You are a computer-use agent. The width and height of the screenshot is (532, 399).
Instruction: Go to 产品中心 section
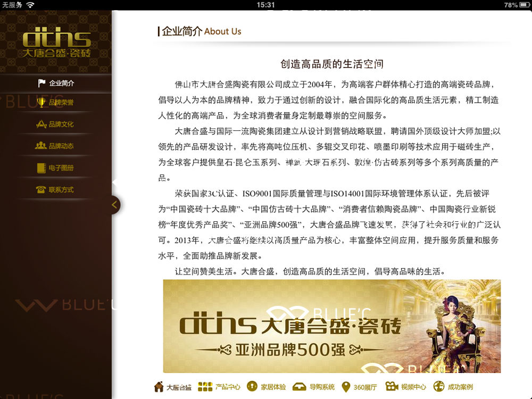point(219,387)
